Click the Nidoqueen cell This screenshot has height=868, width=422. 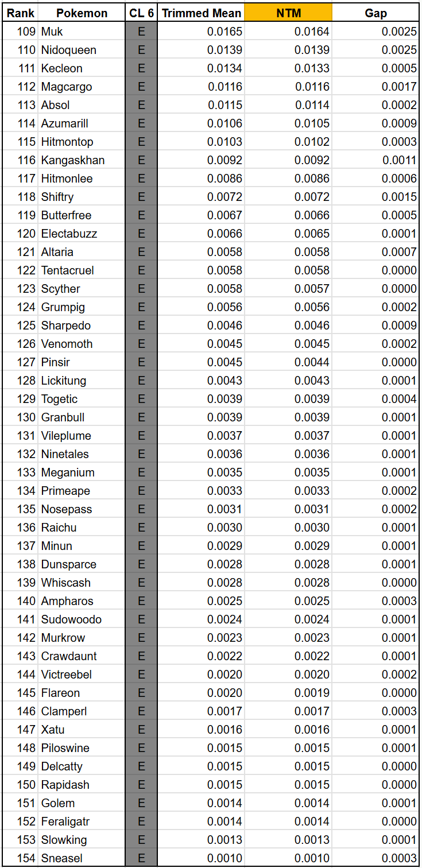pos(82,50)
